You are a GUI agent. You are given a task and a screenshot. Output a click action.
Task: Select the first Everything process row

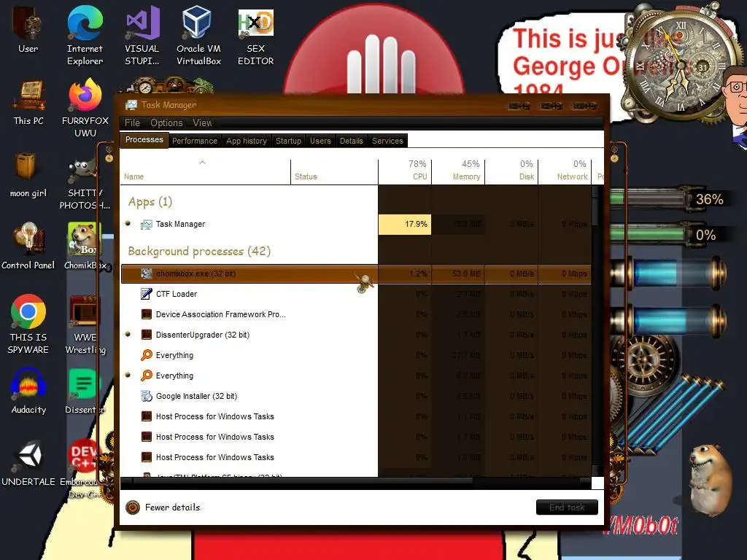tap(356, 355)
